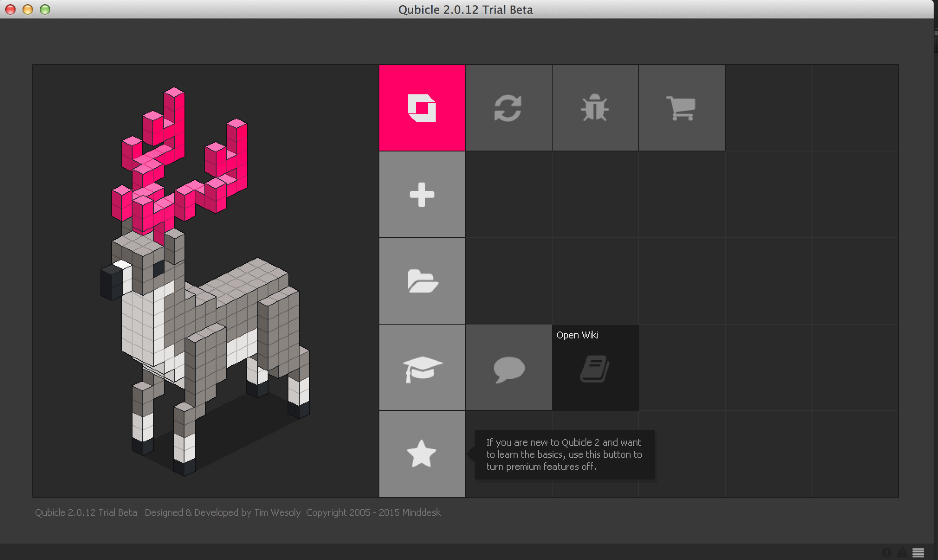Image resolution: width=938 pixels, height=560 pixels.
Task: Create a new model with plus tile
Action: click(422, 194)
